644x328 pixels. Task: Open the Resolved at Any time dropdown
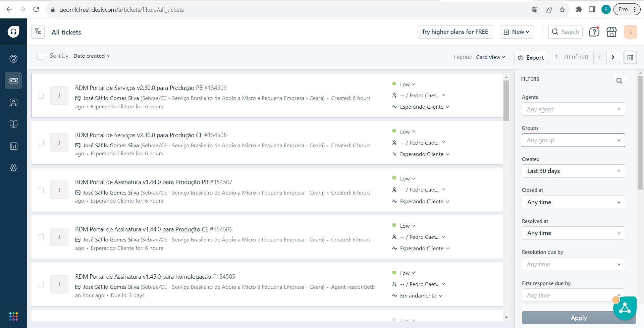(573, 233)
